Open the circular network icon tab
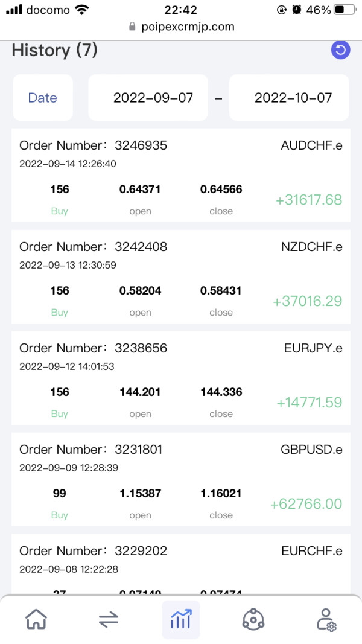The height and width of the screenshot is (644, 362). (253, 619)
